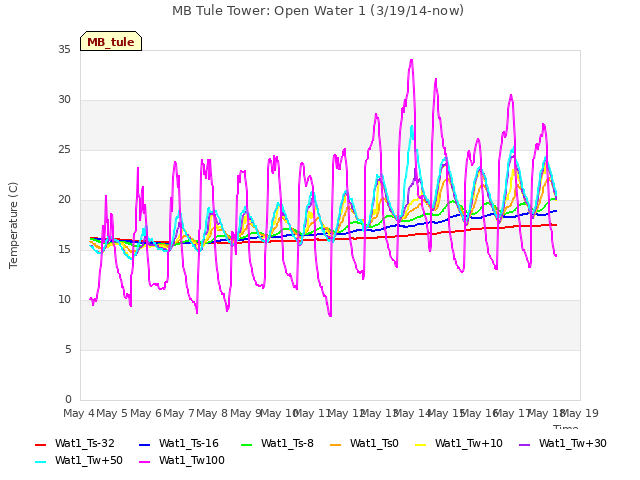Click the 10 y-axis tick label

[64, 300]
